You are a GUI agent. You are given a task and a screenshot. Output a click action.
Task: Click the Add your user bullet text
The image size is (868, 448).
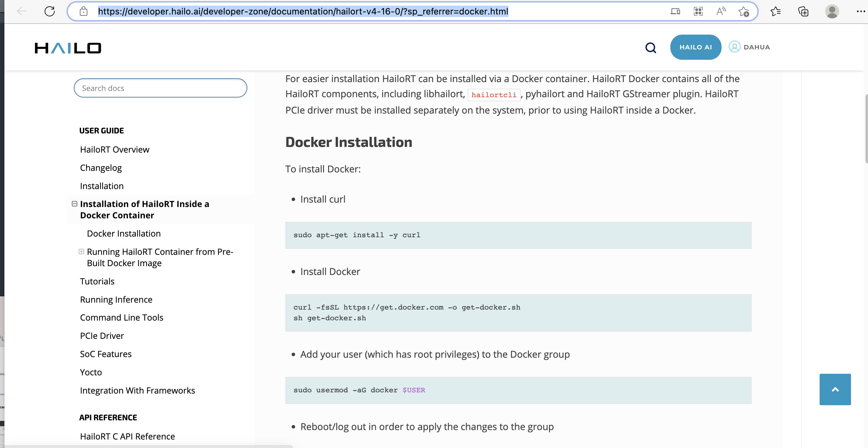point(435,354)
